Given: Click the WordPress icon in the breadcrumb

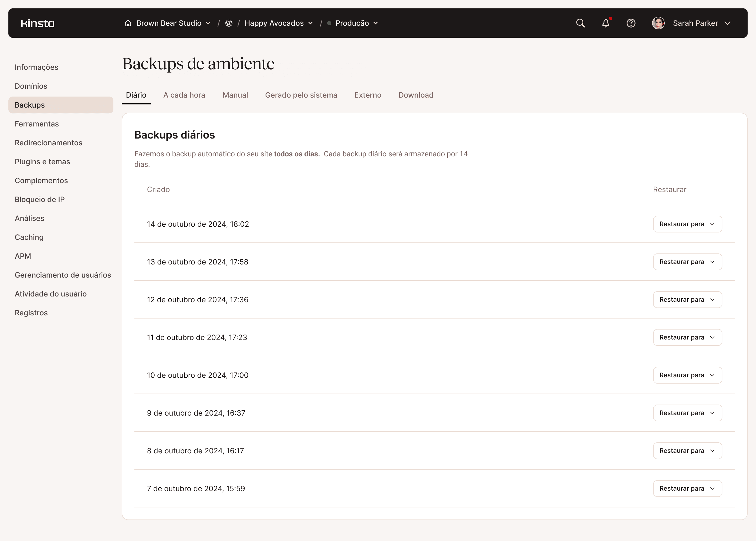Looking at the screenshot, I should [229, 23].
